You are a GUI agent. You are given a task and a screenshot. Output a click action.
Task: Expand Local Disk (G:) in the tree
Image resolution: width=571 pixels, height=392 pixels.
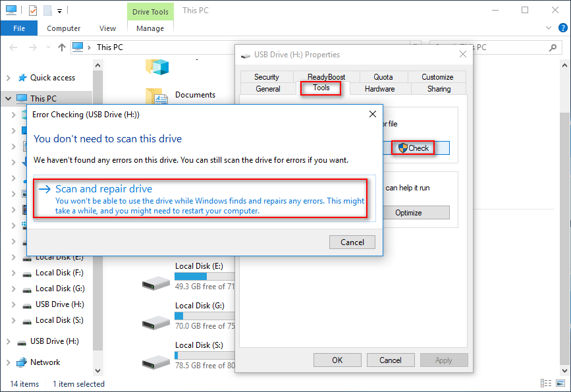tap(14, 289)
